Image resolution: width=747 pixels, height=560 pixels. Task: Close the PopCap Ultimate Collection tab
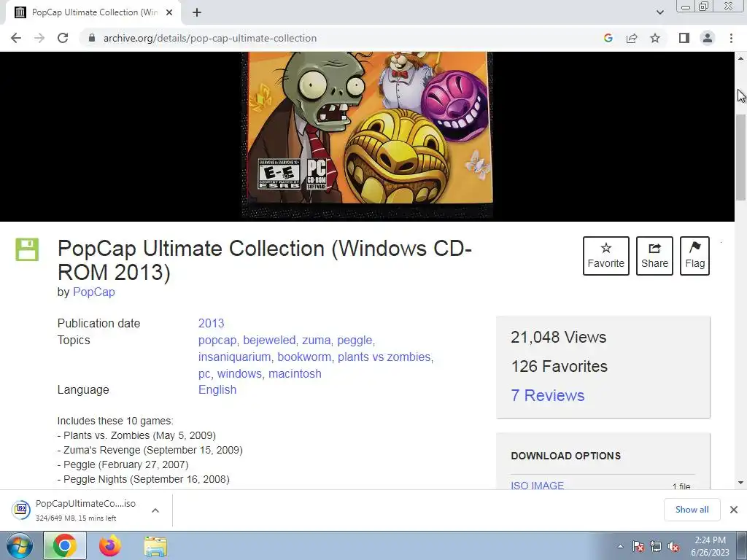tap(169, 12)
